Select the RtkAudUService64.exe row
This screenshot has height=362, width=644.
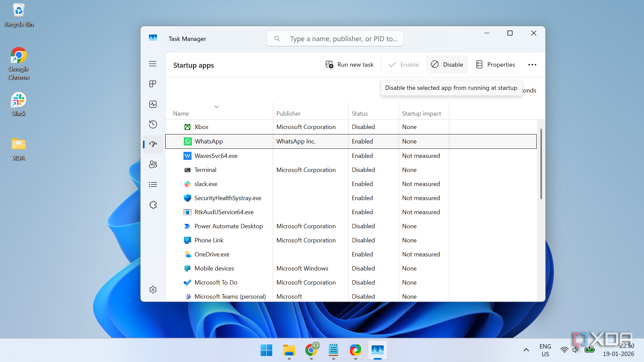351,212
